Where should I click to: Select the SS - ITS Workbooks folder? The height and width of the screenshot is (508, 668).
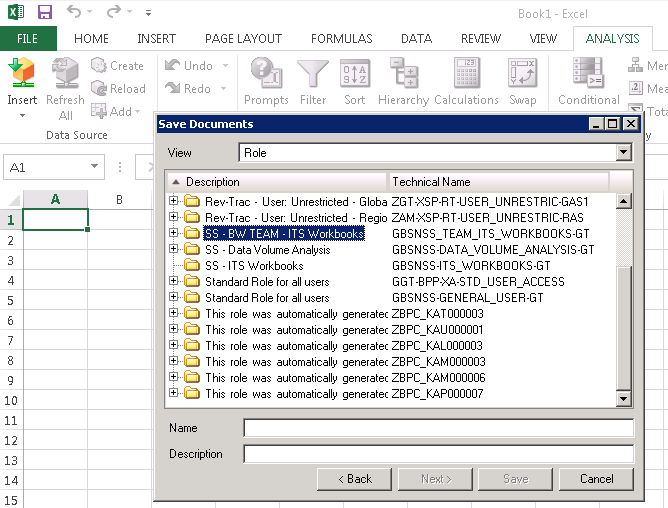253,266
